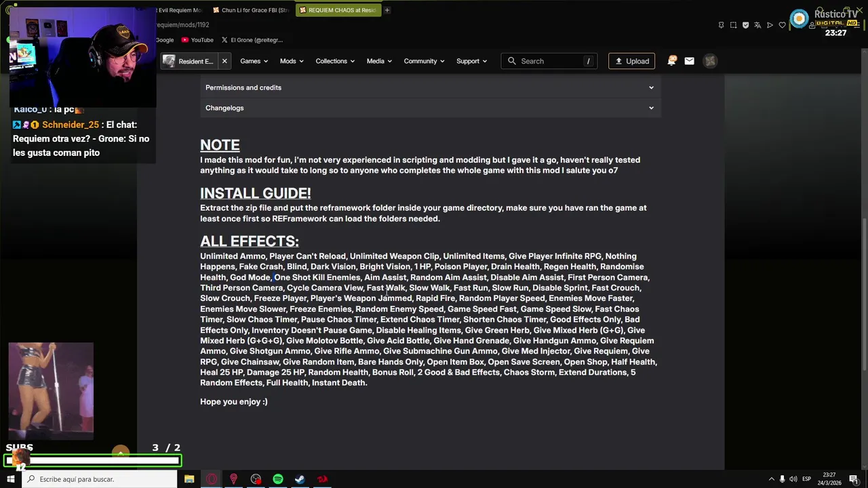Viewport: 868px width, 488px height.
Task: Click the browser shield icon
Action: tap(745, 25)
